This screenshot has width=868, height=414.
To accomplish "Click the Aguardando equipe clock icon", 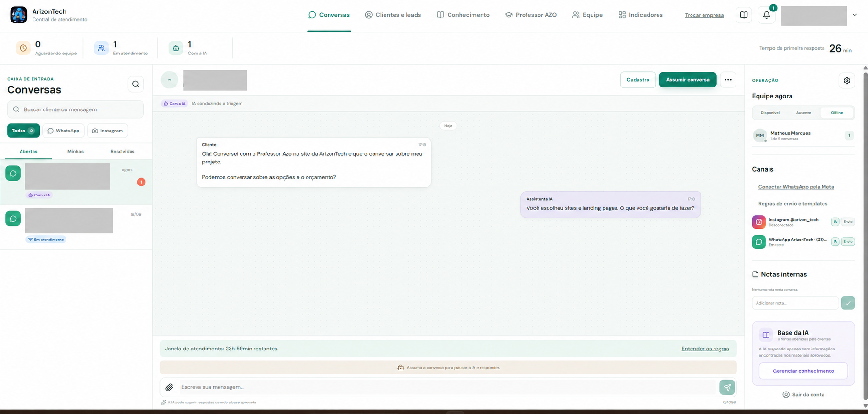I will (x=23, y=48).
